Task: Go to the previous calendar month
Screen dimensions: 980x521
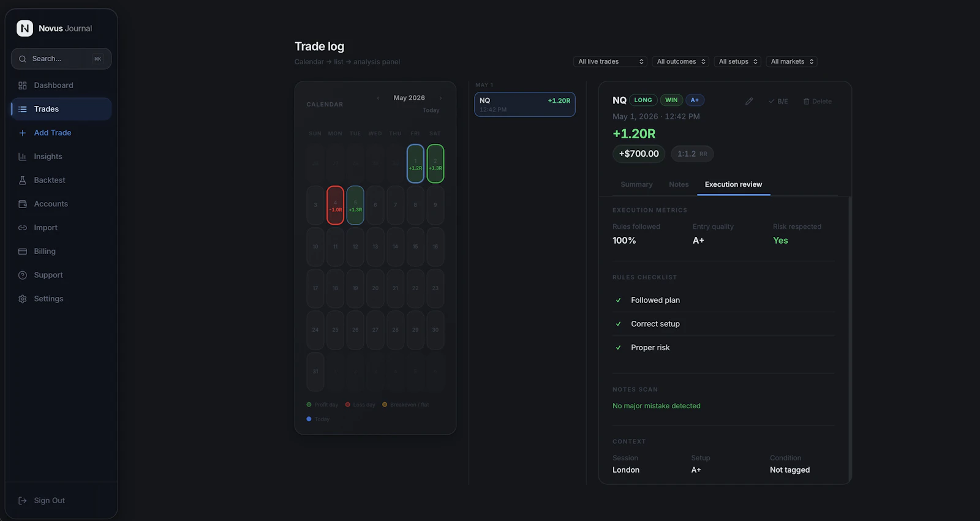Action: [378, 98]
